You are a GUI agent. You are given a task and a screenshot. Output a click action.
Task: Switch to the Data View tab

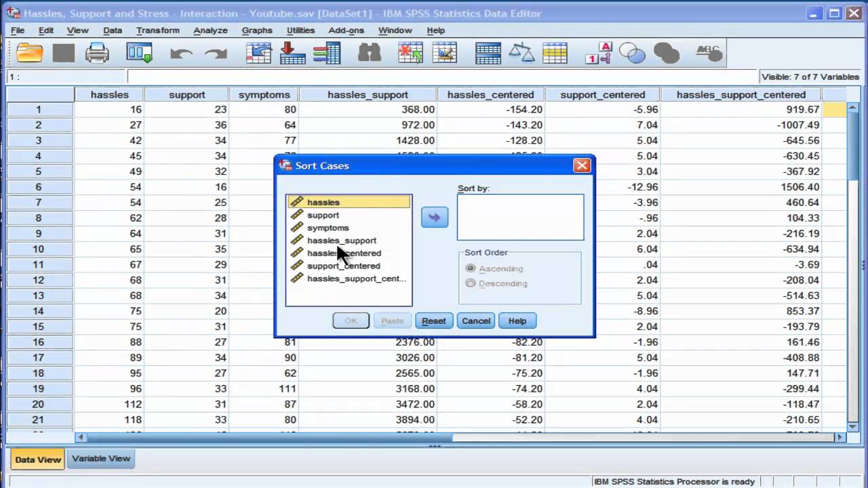(x=38, y=460)
